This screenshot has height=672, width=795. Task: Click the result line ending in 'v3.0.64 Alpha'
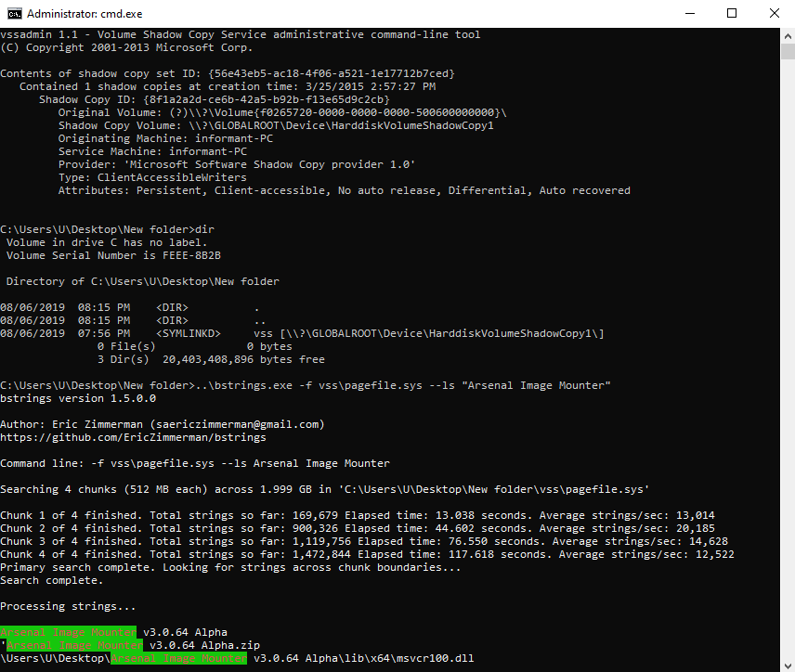[113, 632]
